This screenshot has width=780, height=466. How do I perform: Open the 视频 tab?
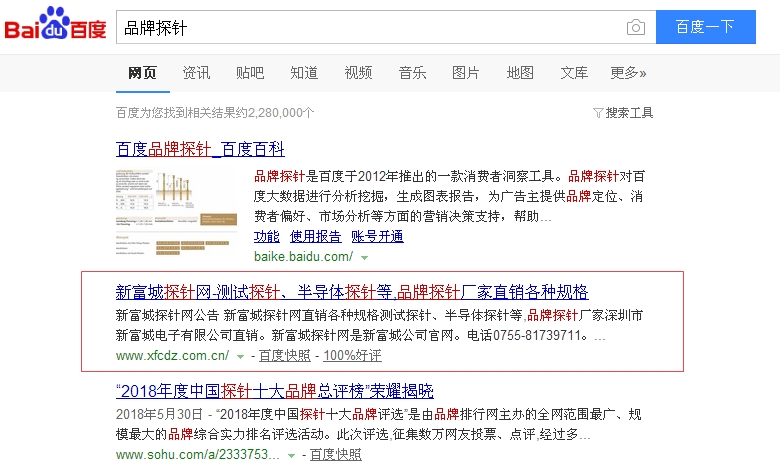(358, 73)
